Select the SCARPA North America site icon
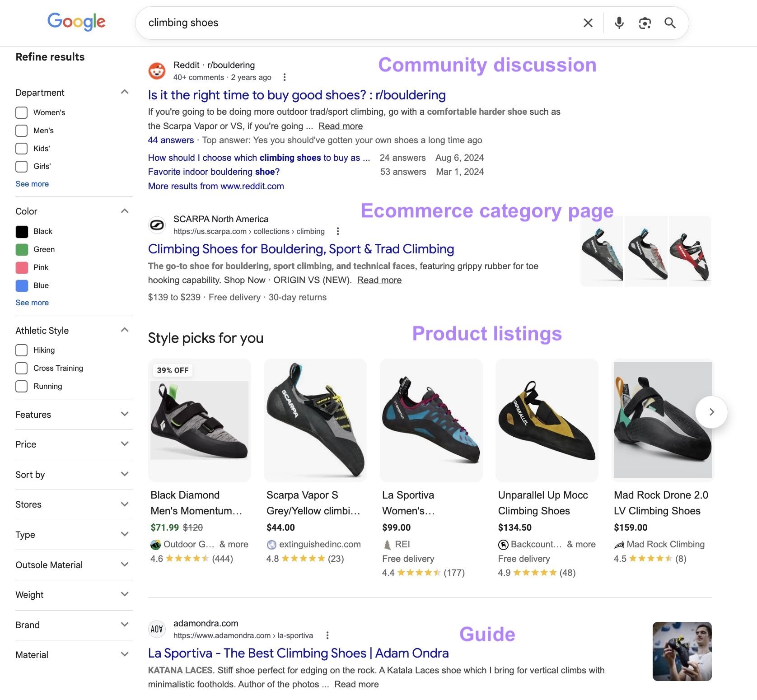Image resolution: width=757 pixels, height=700 pixels. (157, 224)
